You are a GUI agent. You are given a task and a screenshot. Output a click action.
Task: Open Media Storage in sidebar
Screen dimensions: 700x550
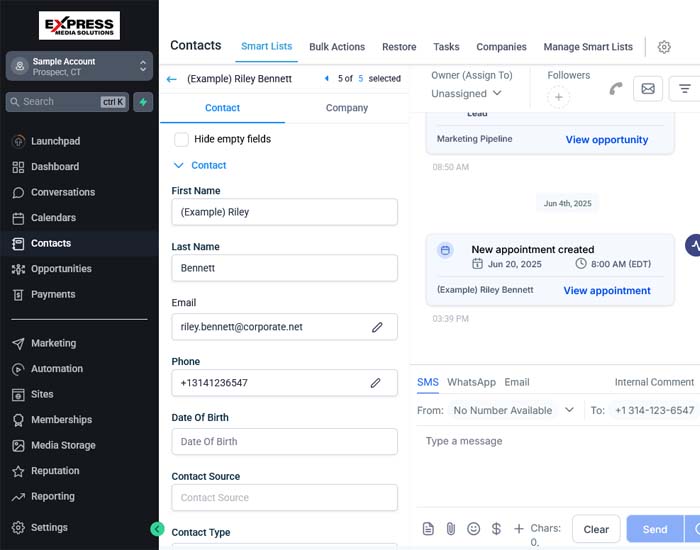click(54, 445)
